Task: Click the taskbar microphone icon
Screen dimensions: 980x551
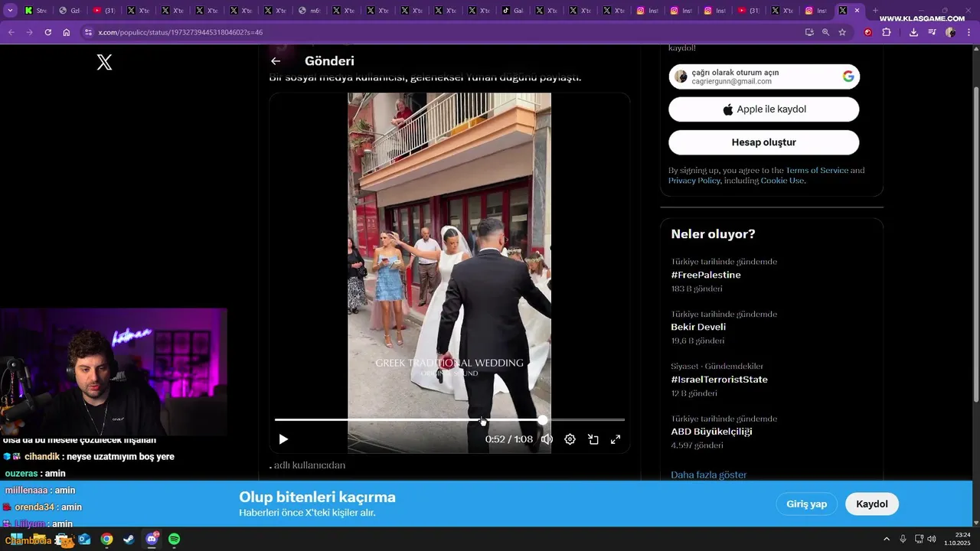Action: click(x=903, y=539)
